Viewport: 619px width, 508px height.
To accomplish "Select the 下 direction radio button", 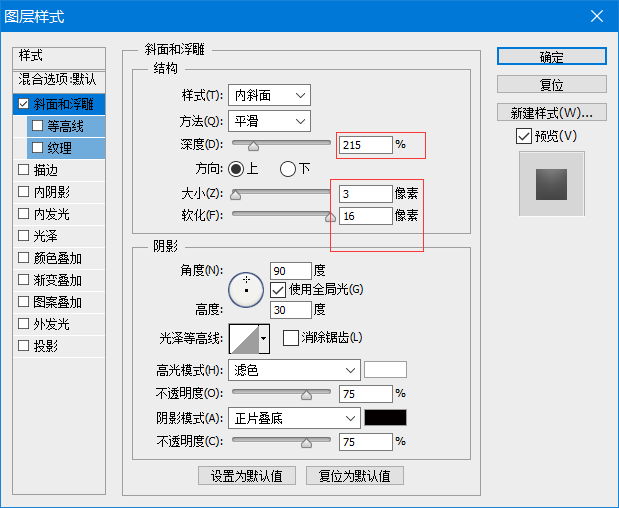I will pos(288,169).
